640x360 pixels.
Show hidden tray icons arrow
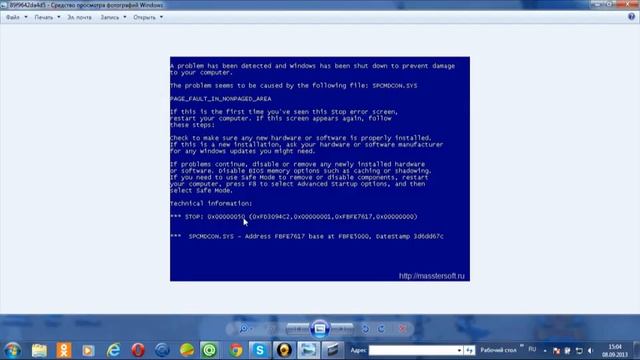click(x=545, y=351)
